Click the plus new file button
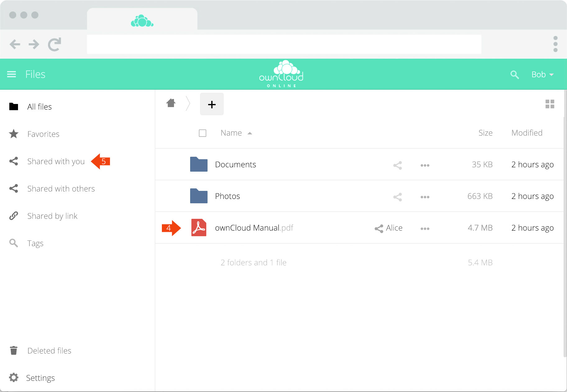This screenshot has height=392, width=567. point(212,104)
